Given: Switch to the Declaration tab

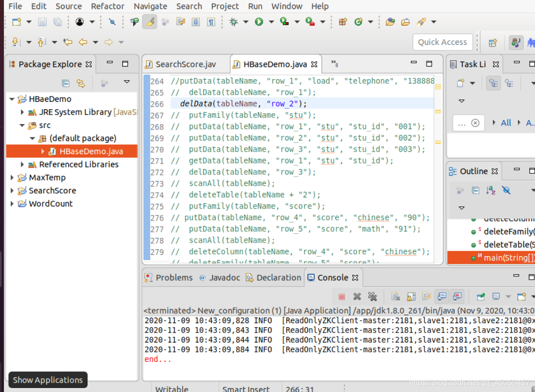Looking at the screenshot, I should 274,277.
